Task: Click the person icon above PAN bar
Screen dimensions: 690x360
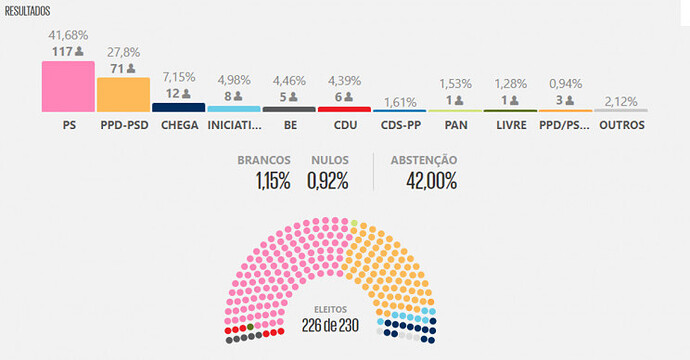Action: (459, 100)
